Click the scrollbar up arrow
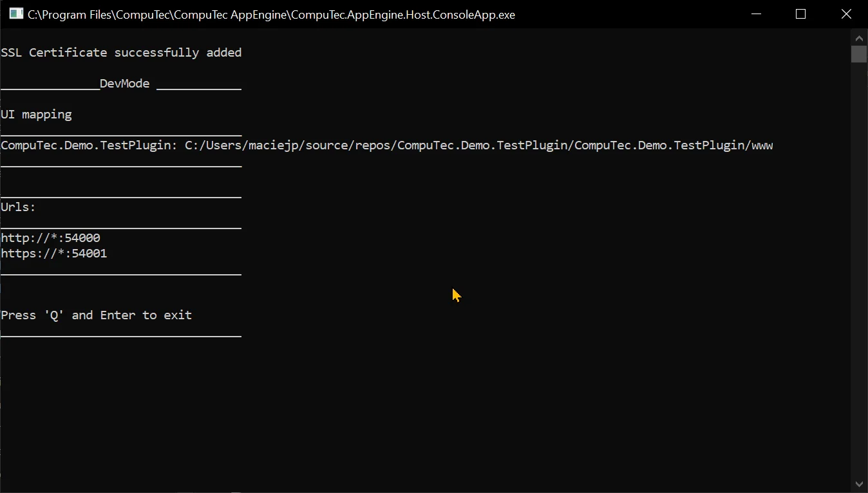 (x=859, y=37)
